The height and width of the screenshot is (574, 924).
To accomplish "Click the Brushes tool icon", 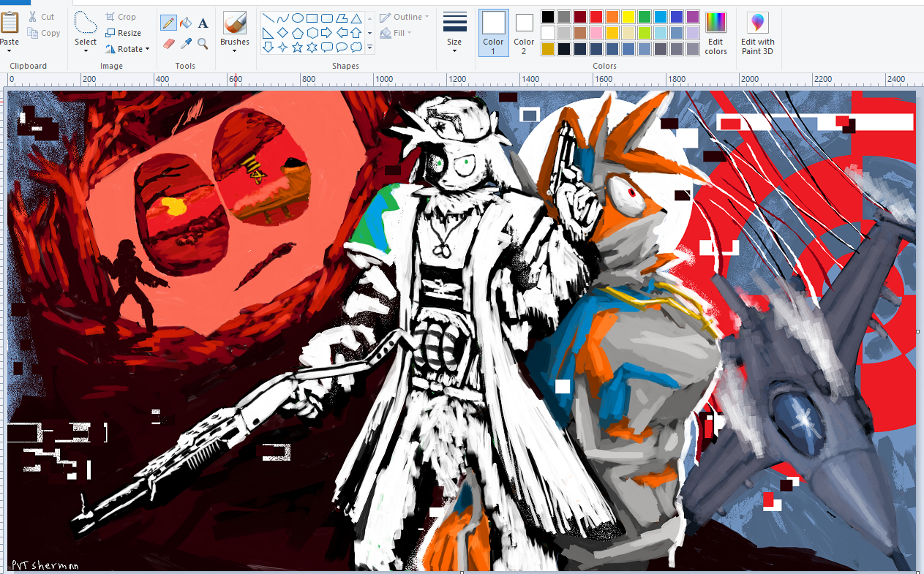I will pos(235,22).
